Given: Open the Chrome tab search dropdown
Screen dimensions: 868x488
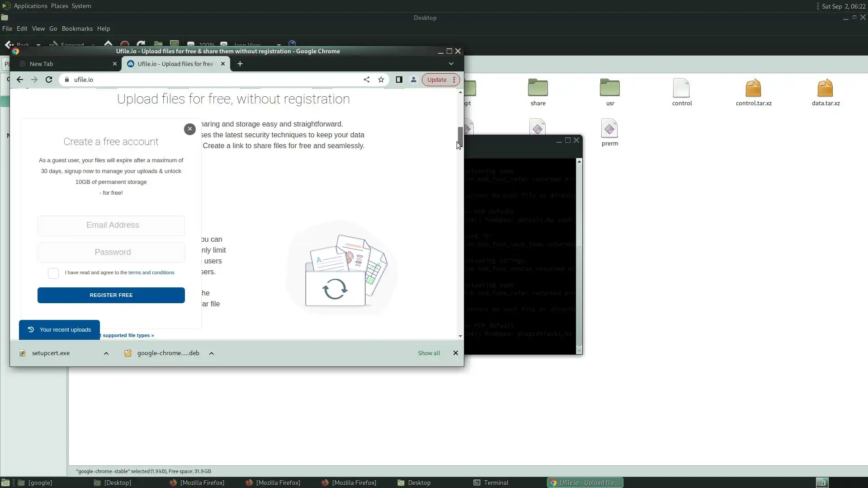Looking at the screenshot, I should [x=451, y=64].
